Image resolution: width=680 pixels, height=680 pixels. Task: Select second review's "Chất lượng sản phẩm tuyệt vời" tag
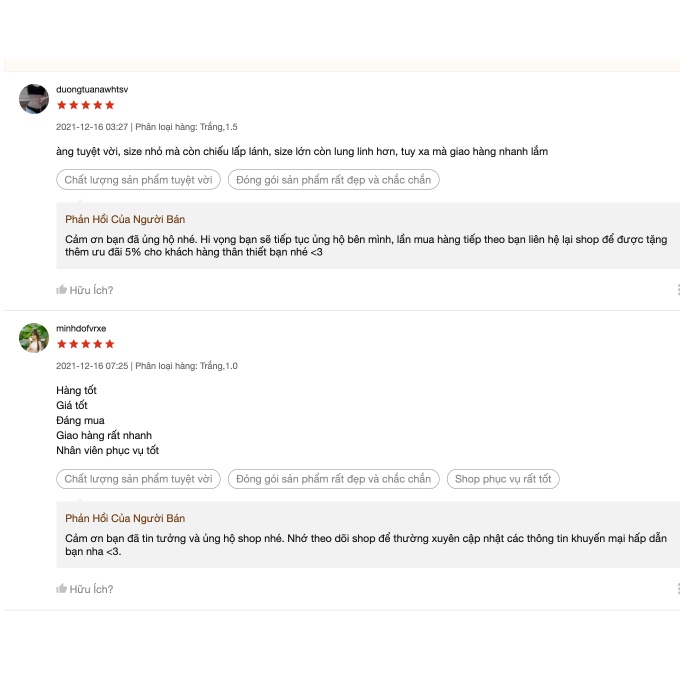[x=138, y=479]
